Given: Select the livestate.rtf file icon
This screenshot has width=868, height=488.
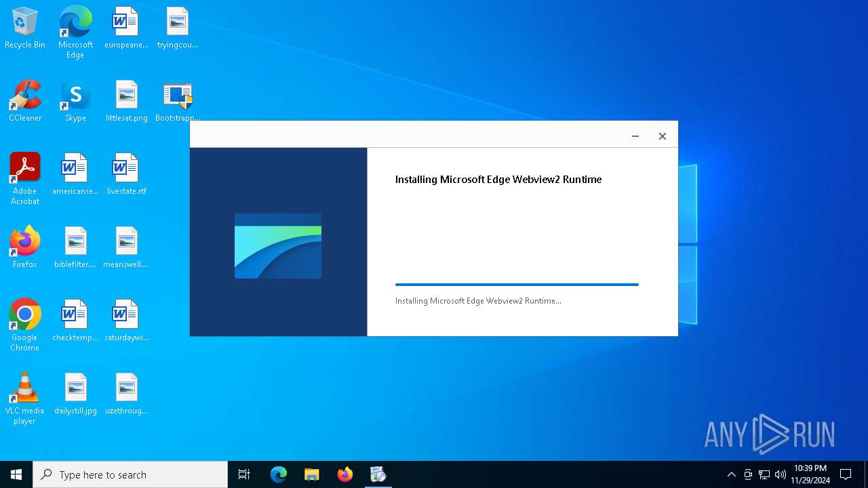Looking at the screenshot, I should tap(126, 174).
